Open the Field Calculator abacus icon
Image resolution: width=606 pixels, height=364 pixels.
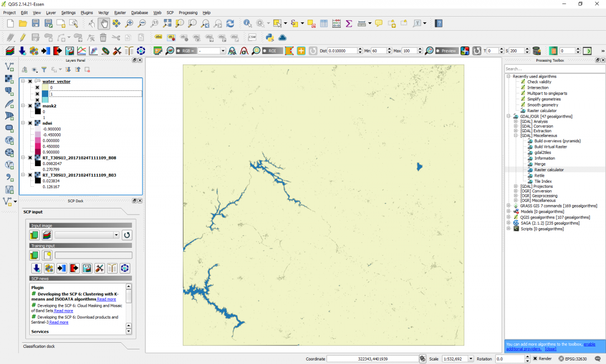336,23
